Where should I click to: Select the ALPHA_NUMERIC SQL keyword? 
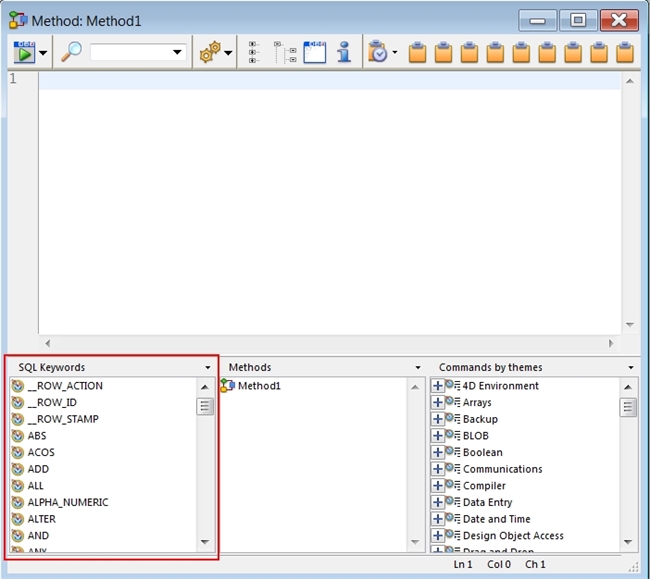coord(67,502)
